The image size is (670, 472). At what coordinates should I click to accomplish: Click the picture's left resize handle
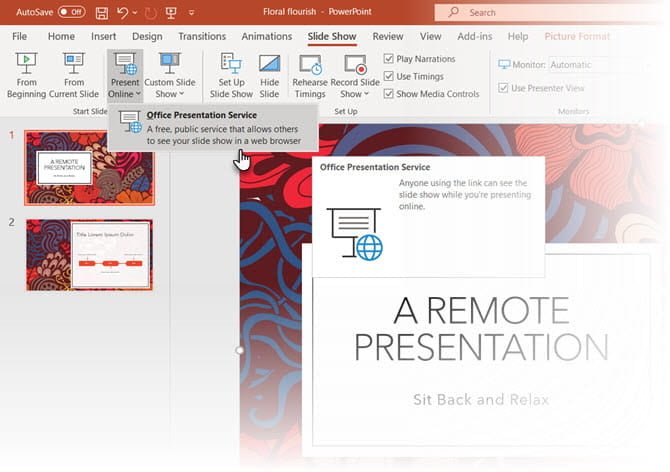coord(240,350)
